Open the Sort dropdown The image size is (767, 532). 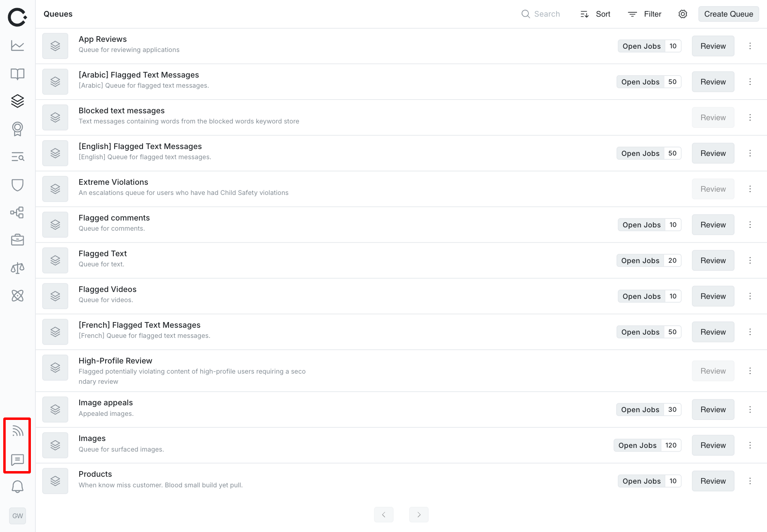click(x=595, y=14)
